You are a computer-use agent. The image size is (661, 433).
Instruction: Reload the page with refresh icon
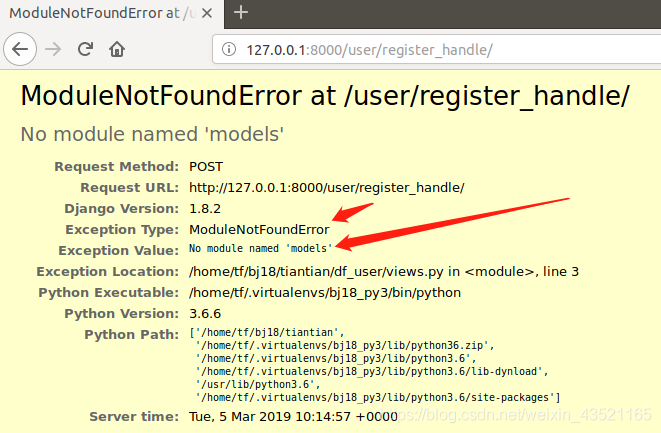[x=85, y=49]
